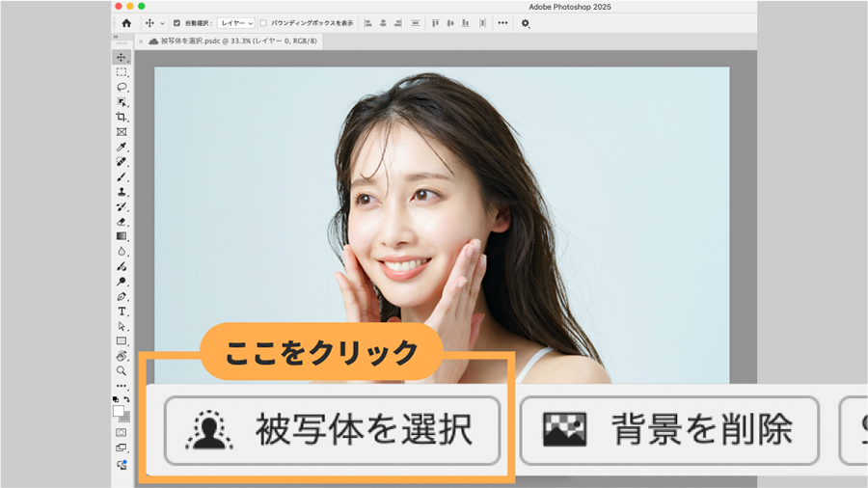Select the Dodge tool

click(x=122, y=281)
